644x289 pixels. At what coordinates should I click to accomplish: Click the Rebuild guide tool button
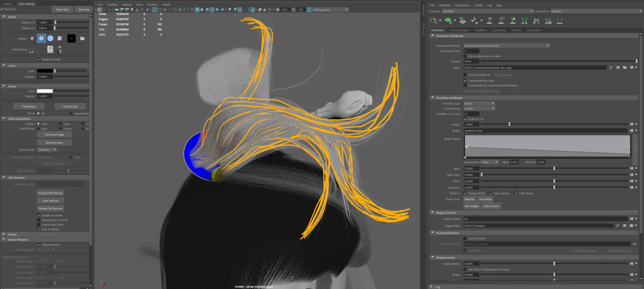pos(470,200)
